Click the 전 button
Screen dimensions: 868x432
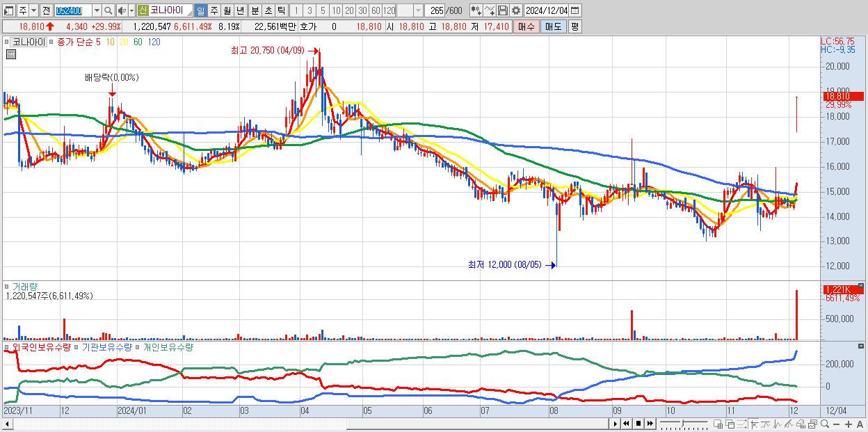pos(46,10)
